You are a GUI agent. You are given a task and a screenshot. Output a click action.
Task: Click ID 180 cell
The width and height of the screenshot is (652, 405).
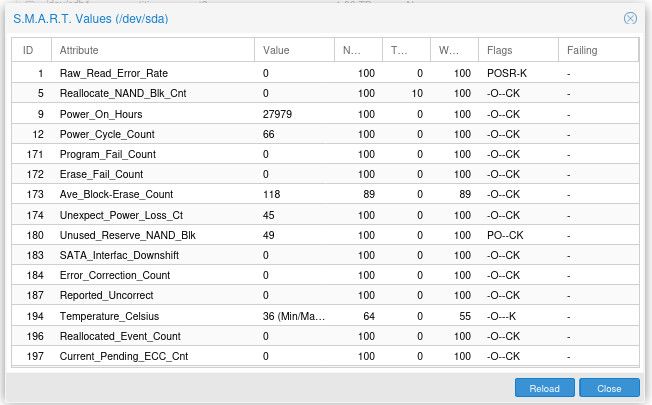[x=35, y=235]
